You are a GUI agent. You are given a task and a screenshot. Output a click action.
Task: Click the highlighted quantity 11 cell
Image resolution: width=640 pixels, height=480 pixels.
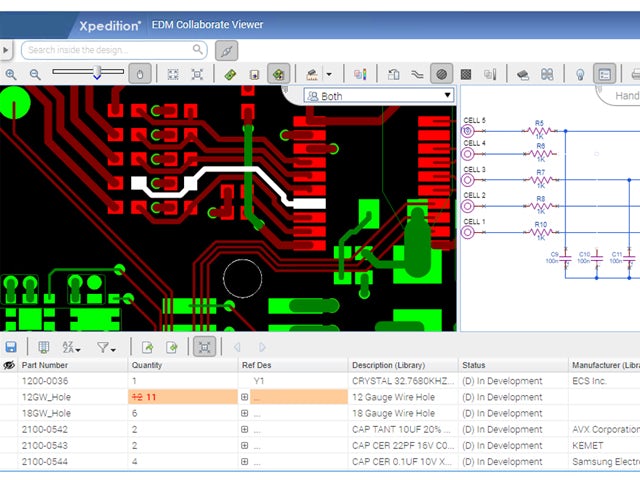(x=183, y=397)
